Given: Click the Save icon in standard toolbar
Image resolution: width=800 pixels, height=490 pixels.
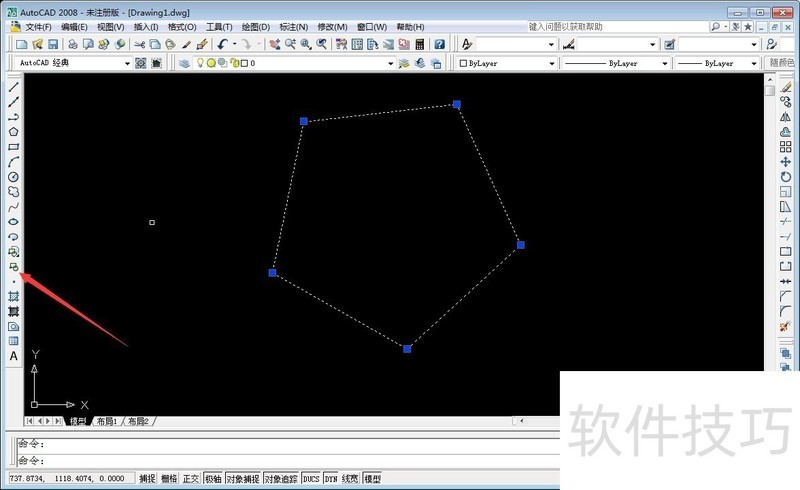Looking at the screenshot, I should (x=53, y=44).
